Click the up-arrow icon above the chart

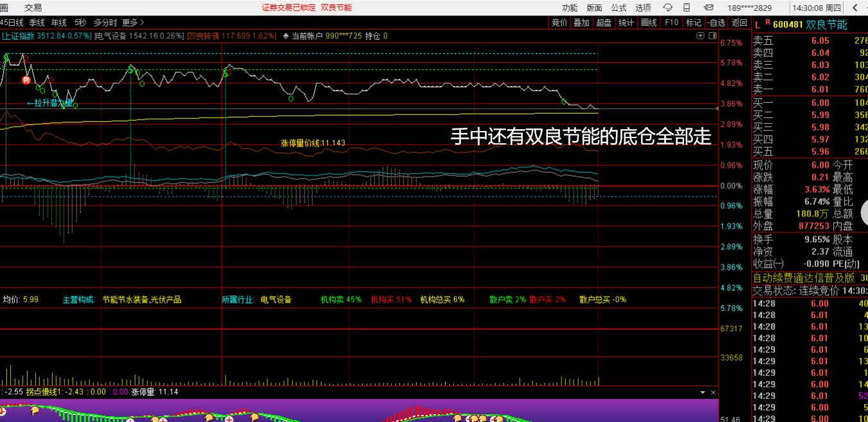701,37
